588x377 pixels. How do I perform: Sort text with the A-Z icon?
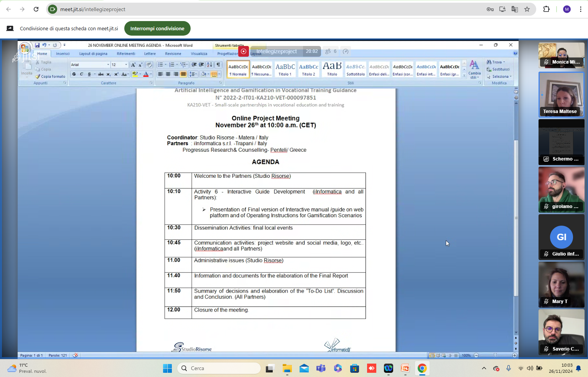tap(209, 65)
